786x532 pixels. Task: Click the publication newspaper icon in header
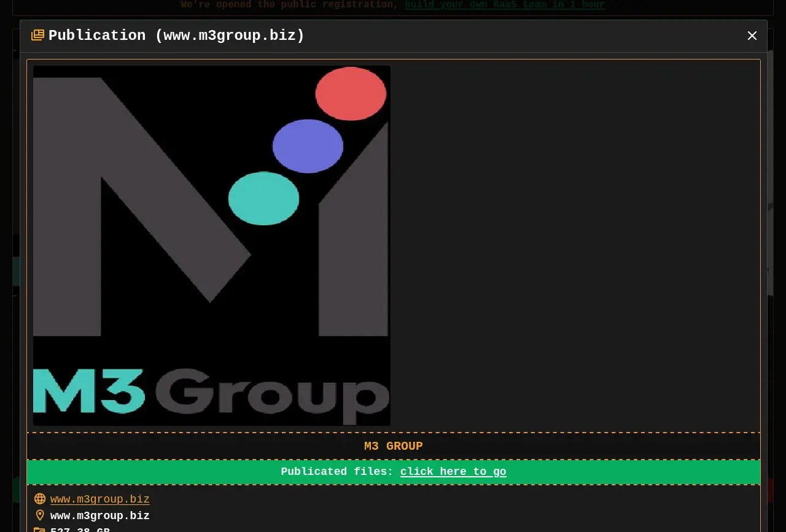pos(37,36)
